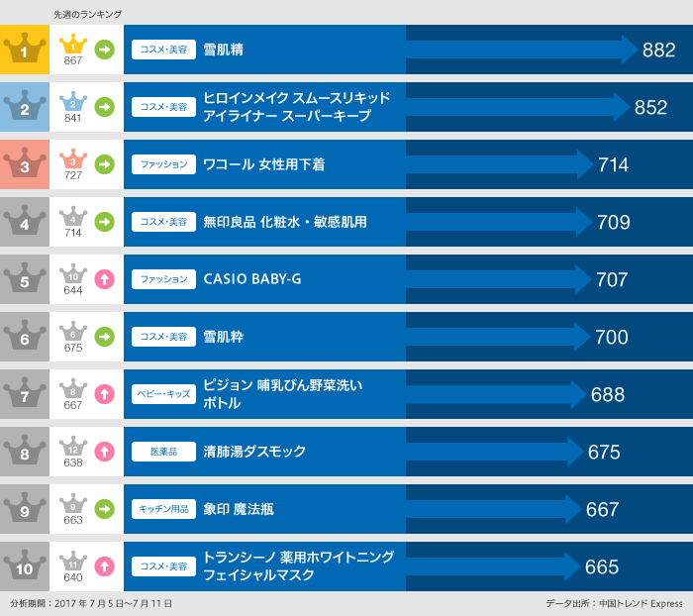Open the 雪肌粋 product name
The width and height of the screenshot is (693, 616).
coord(223,337)
